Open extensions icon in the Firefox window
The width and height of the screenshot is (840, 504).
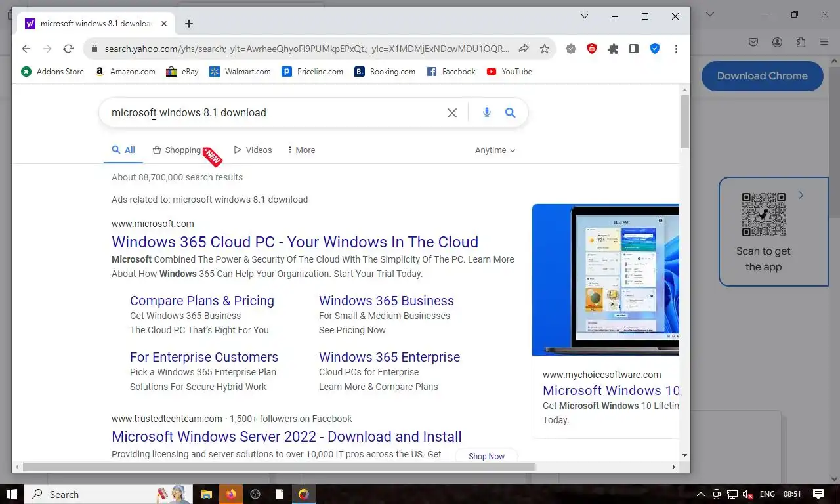pyautogui.click(x=801, y=42)
